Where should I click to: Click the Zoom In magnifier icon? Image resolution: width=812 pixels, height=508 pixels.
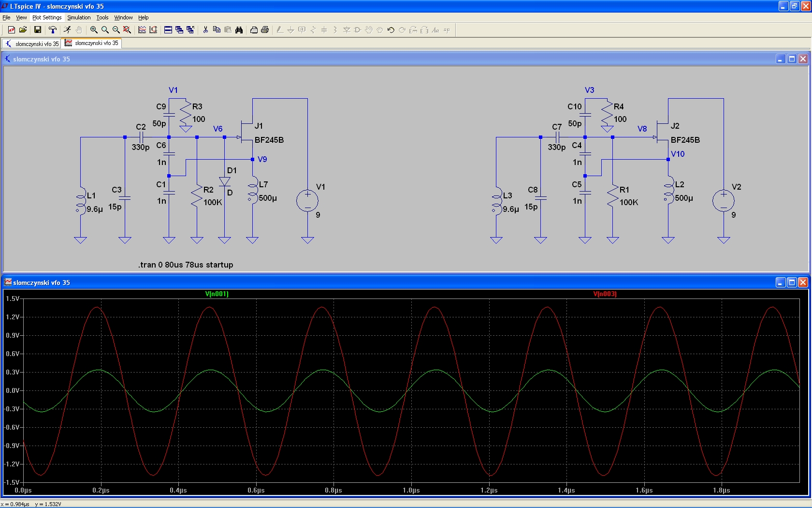(94, 30)
